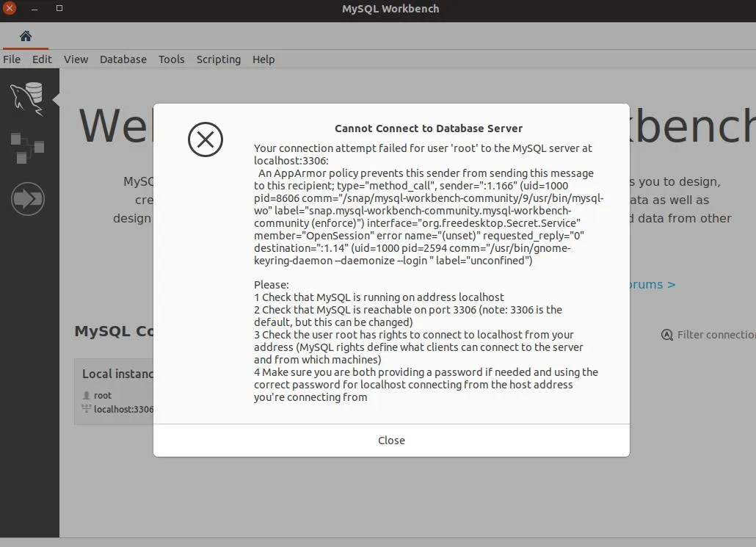The image size is (756, 547).
Task: Open the View menu
Action: click(x=76, y=59)
